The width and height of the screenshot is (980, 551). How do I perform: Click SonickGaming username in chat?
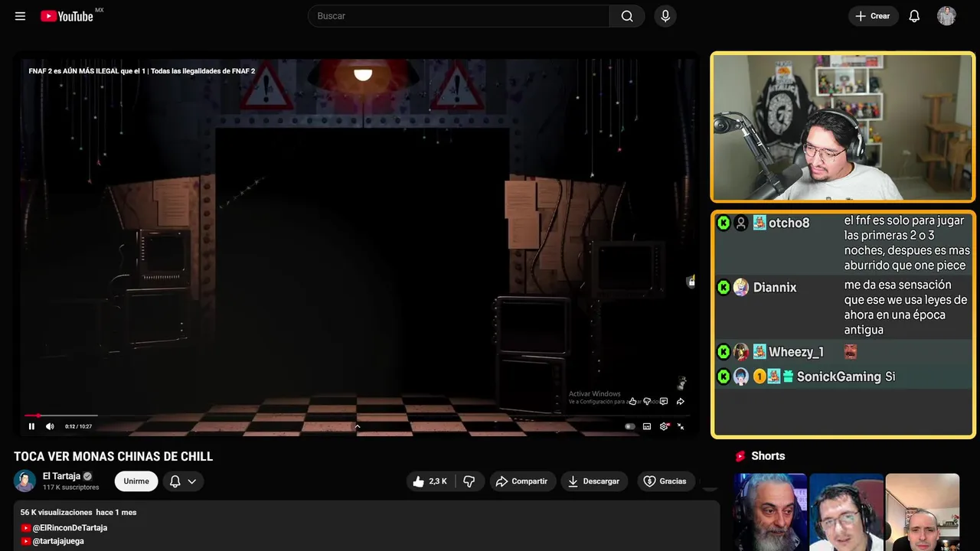click(x=839, y=377)
